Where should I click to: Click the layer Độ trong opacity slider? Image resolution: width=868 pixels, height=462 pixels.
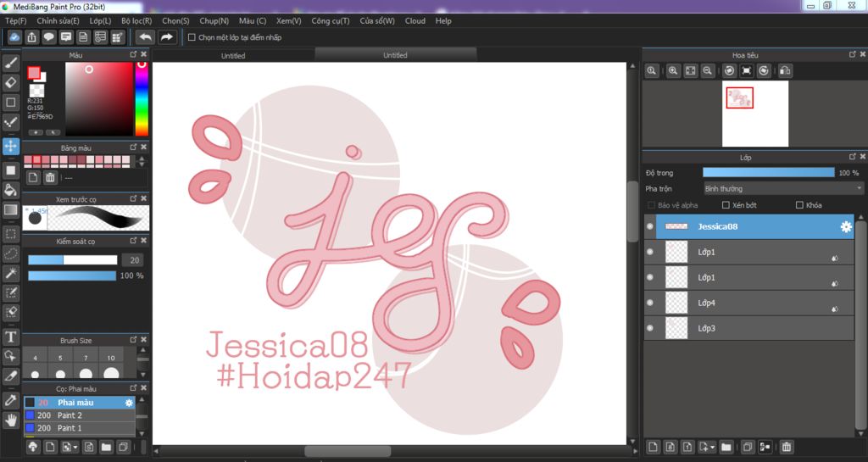(768, 173)
